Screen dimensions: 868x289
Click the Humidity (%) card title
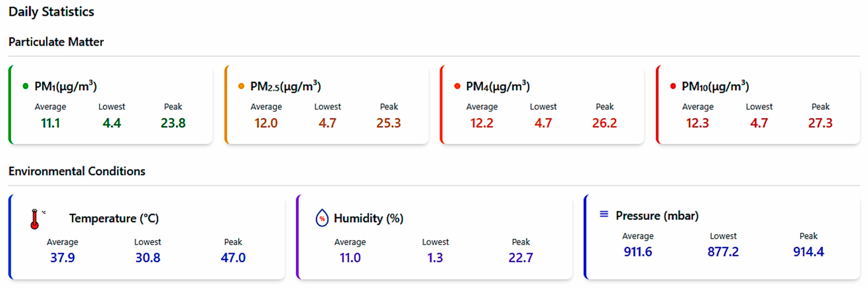pos(369,218)
